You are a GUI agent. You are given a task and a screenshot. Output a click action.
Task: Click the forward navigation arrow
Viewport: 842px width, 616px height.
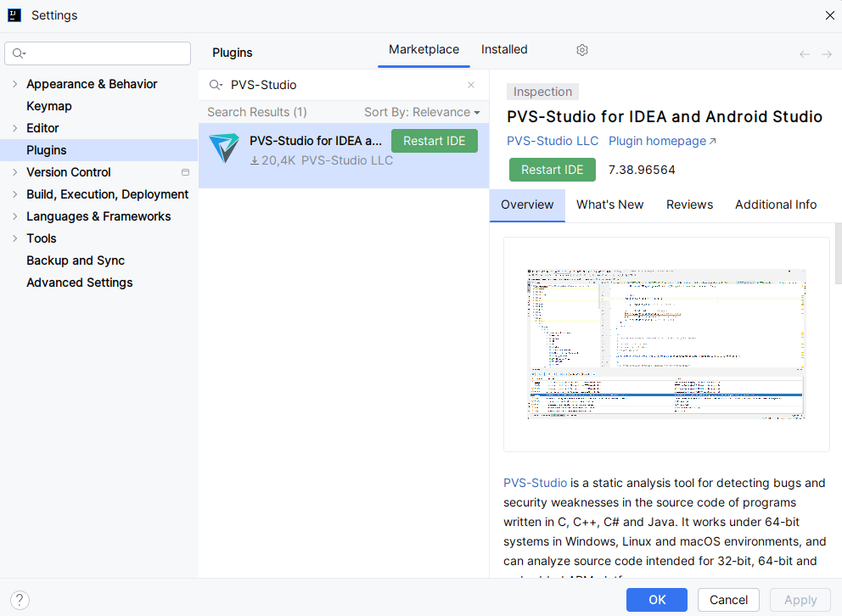pyautogui.click(x=827, y=54)
